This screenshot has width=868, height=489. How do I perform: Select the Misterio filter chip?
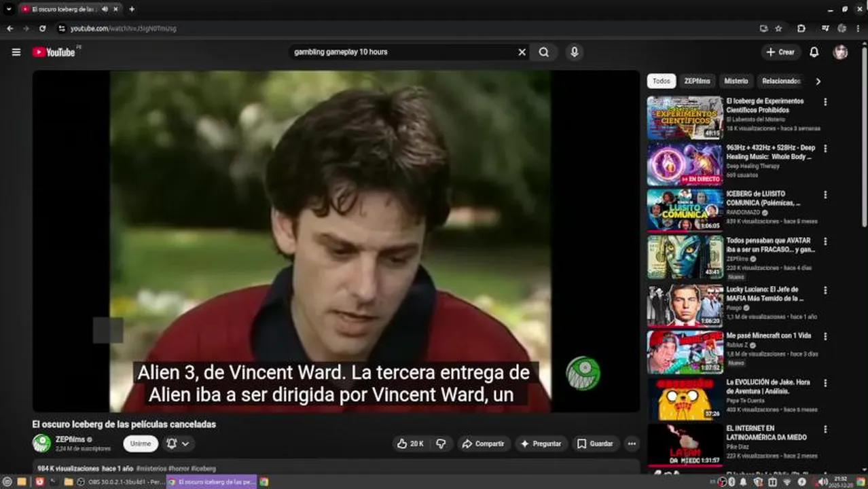coord(736,81)
